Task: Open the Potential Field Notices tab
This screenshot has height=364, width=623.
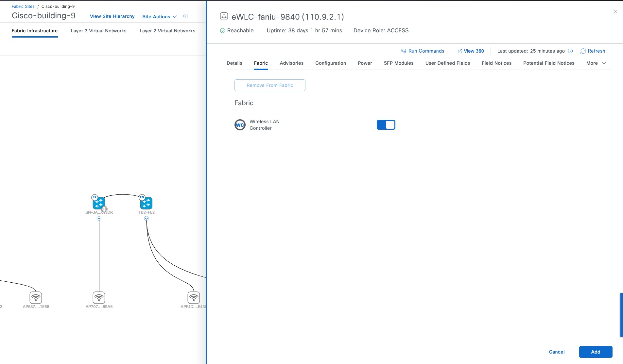Action: 549,63
